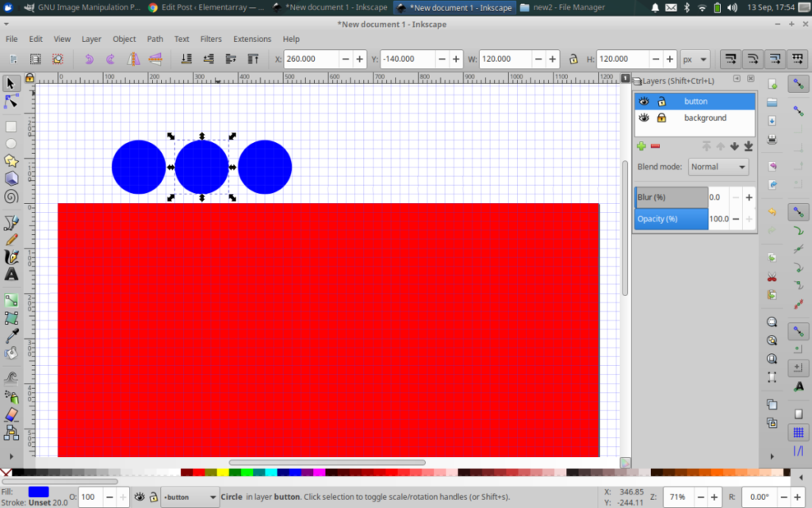The height and width of the screenshot is (508, 812).
Task: Open the units dropdown showing px
Action: click(695, 59)
